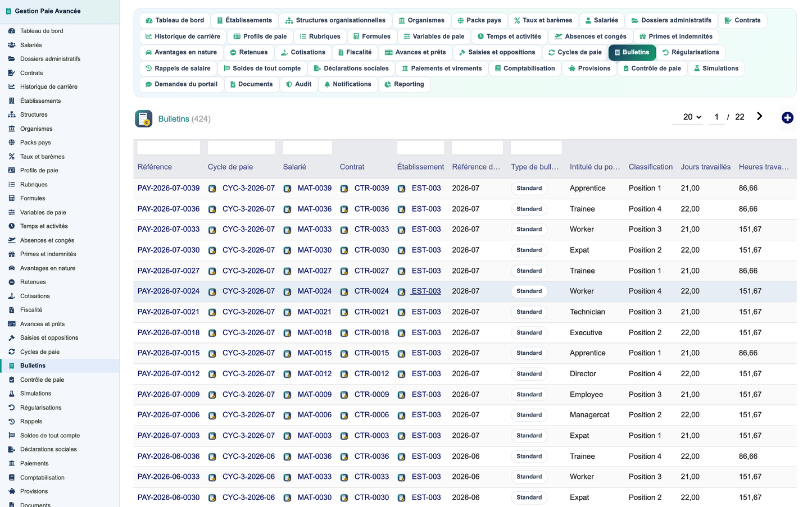812x507 pixels.
Task: Select the Contrôle de paie tab
Action: coord(652,68)
